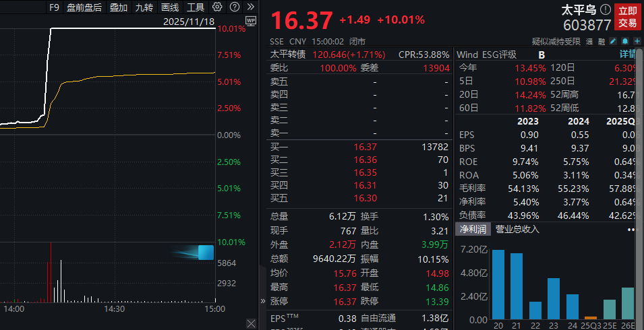Click the orange 25Q3 bar
This screenshot has width=644, height=330.
tap(591, 318)
